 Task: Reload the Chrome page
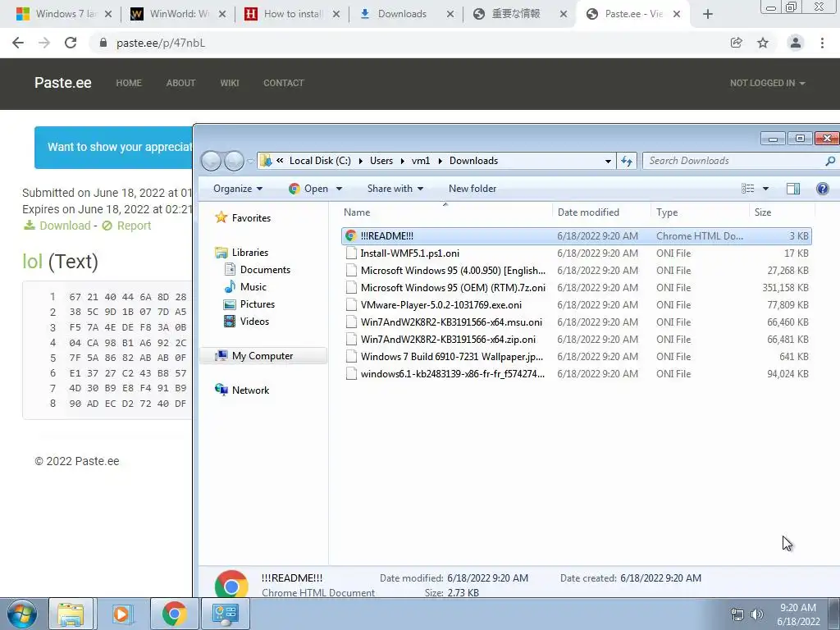(71, 43)
